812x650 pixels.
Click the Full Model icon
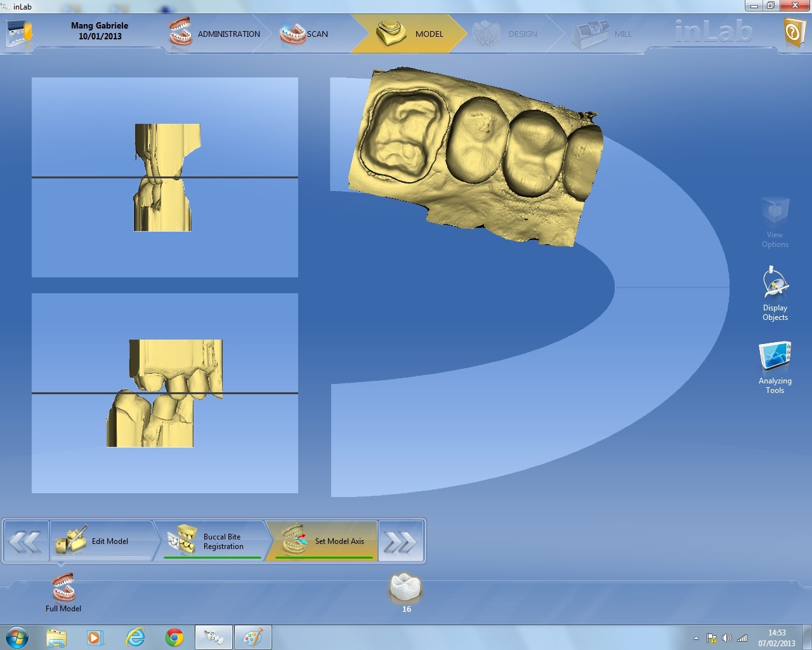point(63,592)
